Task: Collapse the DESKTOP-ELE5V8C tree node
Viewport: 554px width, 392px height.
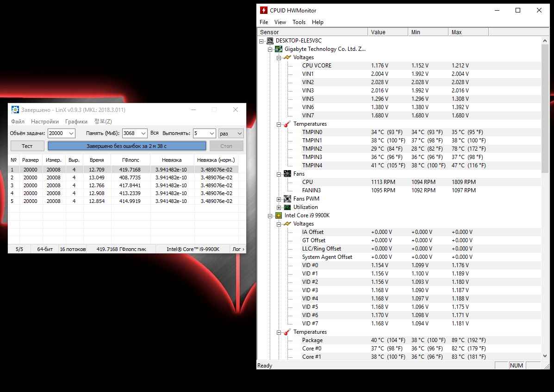Action: pos(261,41)
